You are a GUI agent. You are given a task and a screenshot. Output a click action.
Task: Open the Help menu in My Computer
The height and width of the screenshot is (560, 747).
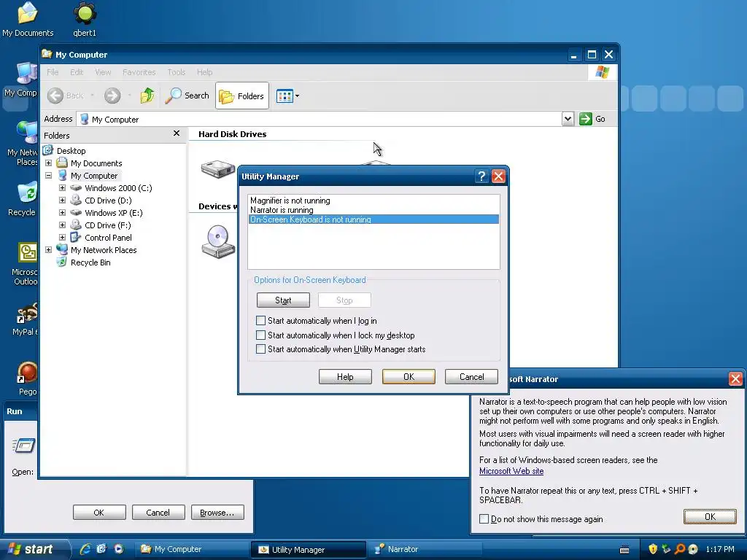click(204, 72)
